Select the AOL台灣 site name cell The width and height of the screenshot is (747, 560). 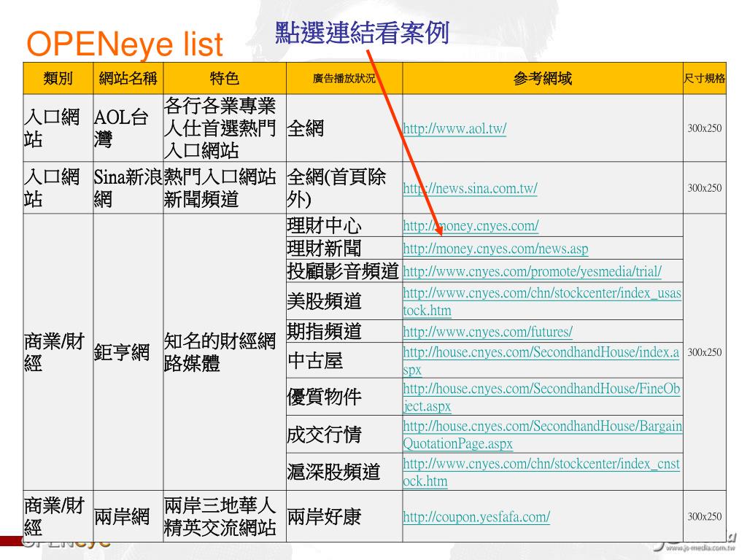pos(128,128)
